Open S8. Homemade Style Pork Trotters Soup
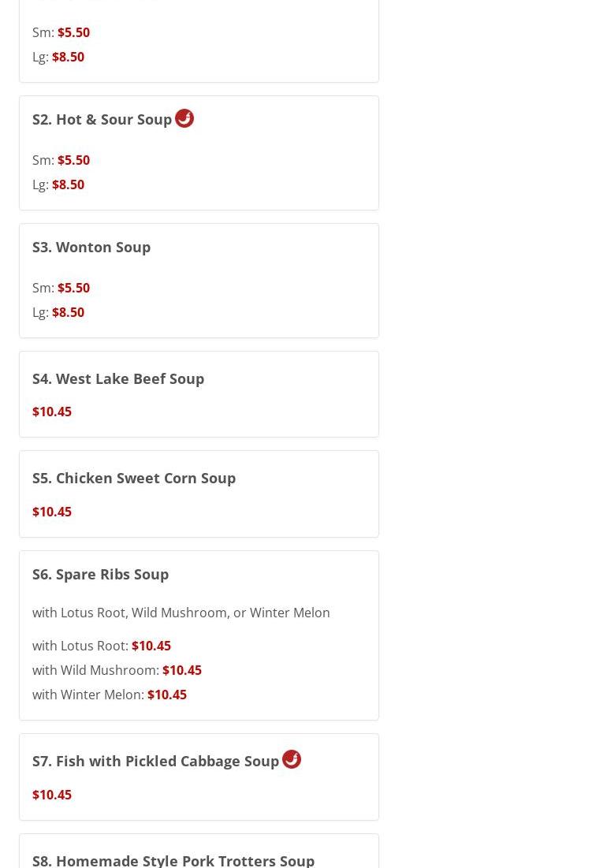Screen dimensions: 607x868 tap(173, 859)
